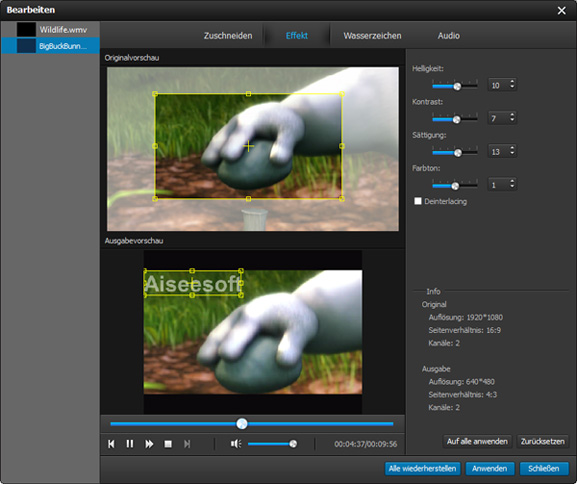Click the Sättigung slider knob
Screen dimensions: 577x484
[x=458, y=153]
